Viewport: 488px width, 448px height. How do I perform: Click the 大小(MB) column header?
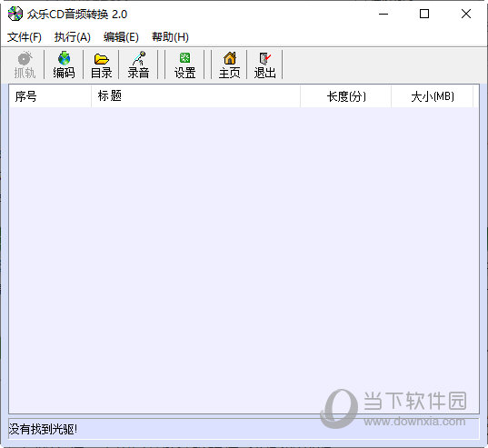tap(432, 96)
